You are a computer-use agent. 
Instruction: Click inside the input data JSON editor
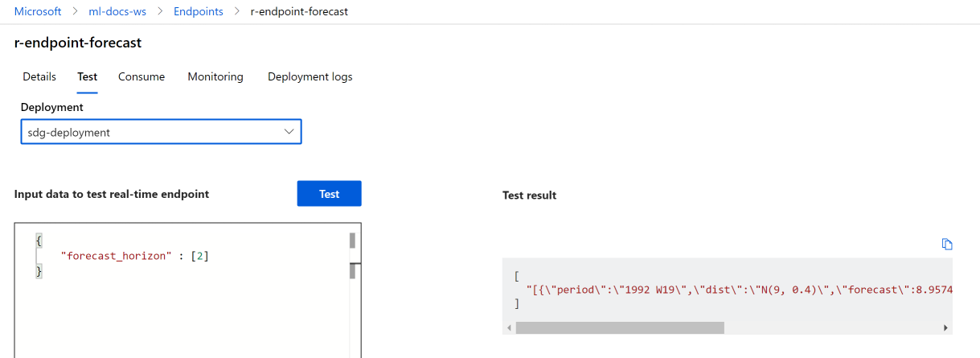point(185,314)
